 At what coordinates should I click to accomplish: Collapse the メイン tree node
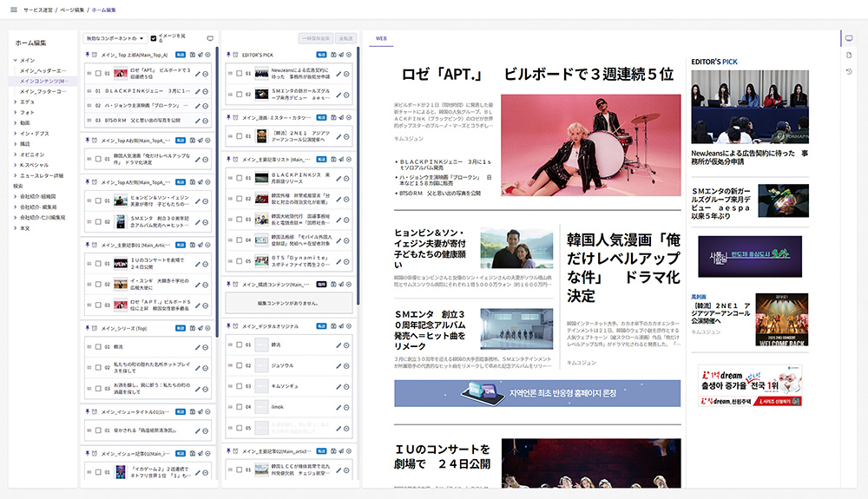click(x=15, y=60)
